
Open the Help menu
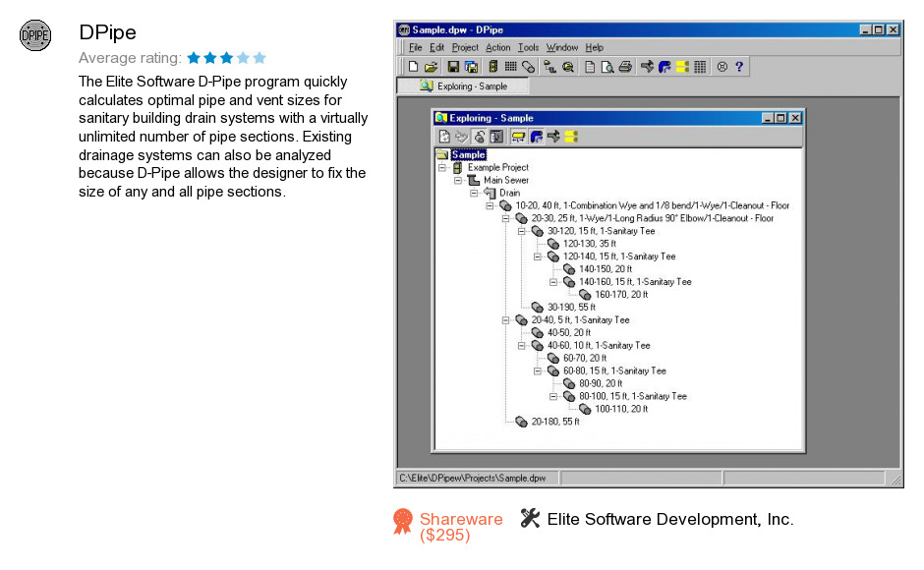click(x=594, y=48)
